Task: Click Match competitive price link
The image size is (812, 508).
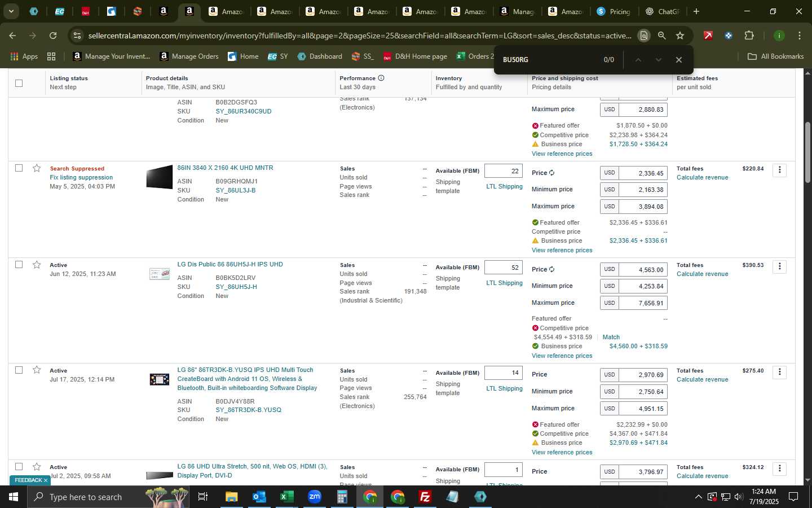Action: [x=611, y=337]
